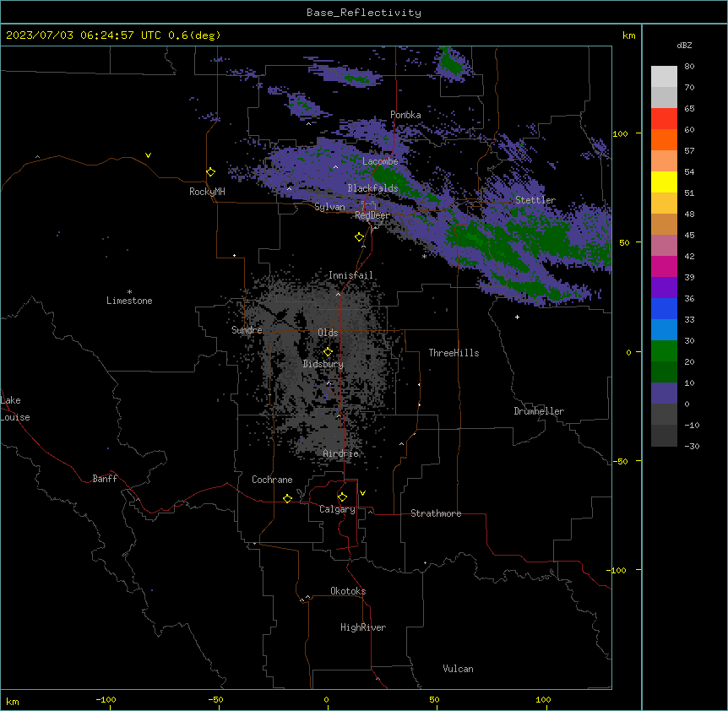728x711 pixels.
Task: Click the 2023/07/03 06:24:57 UTC timestamp
Action: click(x=84, y=35)
